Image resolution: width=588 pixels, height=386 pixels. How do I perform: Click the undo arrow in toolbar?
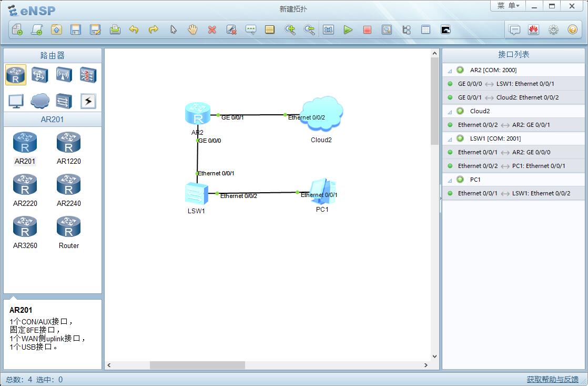[134, 30]
